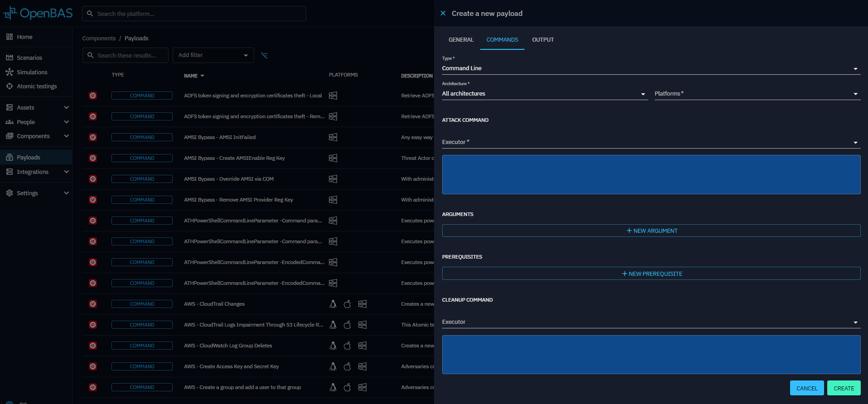Click the red collector icon for AMSI Bypass - AMSI InitFailed
This screenshot has height=404, width=868.
(x=93, y=137)
